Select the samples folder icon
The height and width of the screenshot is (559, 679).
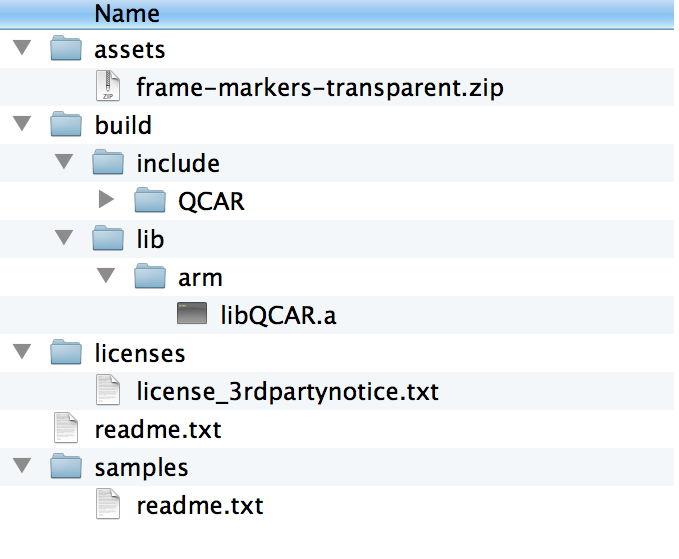(x=66, y=466)
